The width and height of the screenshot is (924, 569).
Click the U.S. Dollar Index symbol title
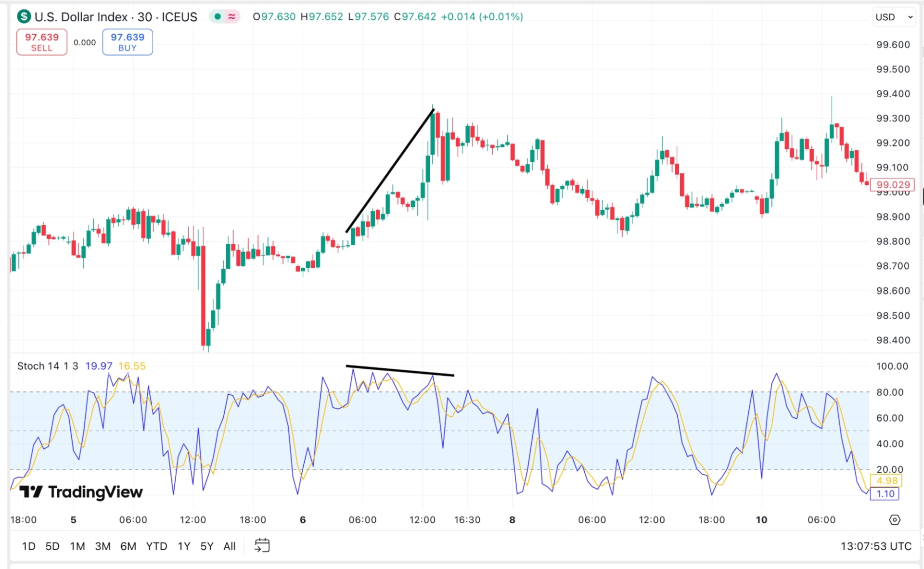tap(115, 17)
